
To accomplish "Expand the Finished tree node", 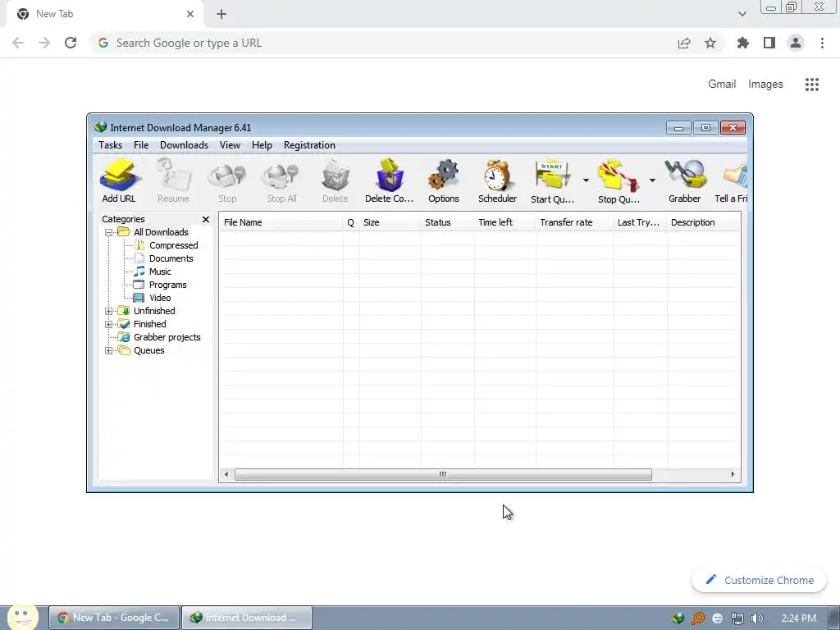I will click(109, 324).
